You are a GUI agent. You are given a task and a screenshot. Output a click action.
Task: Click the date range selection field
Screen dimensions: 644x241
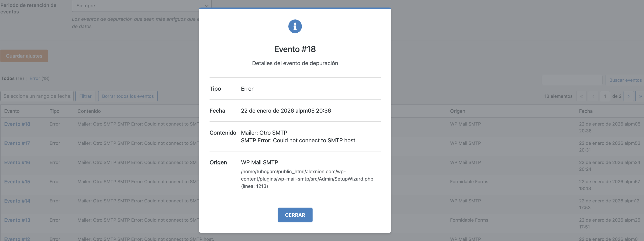(x=37, y=96)
